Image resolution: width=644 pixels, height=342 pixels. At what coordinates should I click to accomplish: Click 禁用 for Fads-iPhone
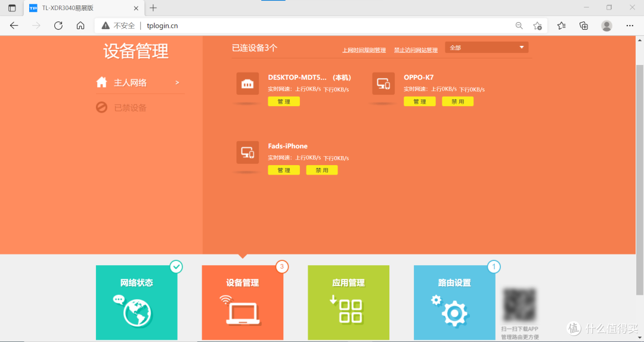pyautogui.click(x=322, y=170)
